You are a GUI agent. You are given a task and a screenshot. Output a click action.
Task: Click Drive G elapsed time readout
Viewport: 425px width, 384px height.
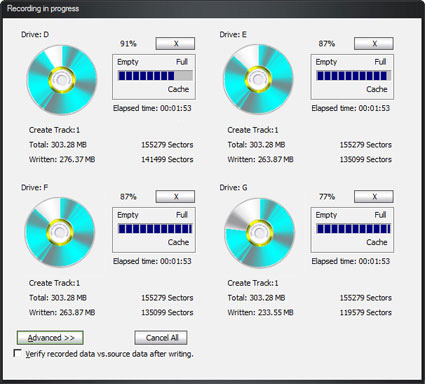pyautogui.click(x=351, y=261)
